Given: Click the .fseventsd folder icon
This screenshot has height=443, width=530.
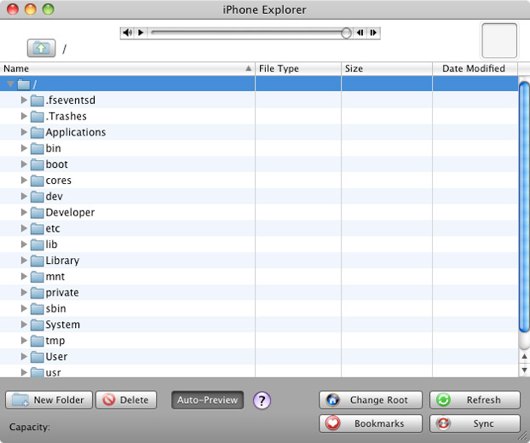Looking at the screenshot, I should click(x=37, y=100).
